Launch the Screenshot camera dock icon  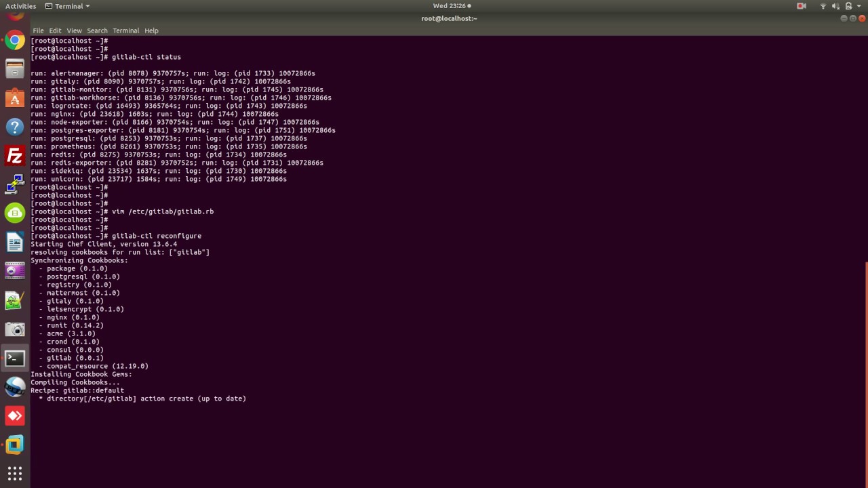pos(15,329)
